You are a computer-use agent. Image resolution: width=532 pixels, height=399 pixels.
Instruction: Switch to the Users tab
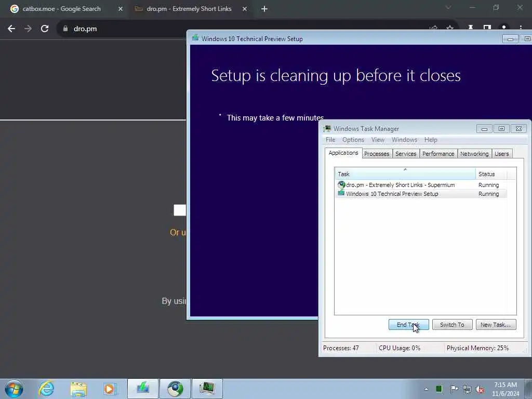coord(501,154)
